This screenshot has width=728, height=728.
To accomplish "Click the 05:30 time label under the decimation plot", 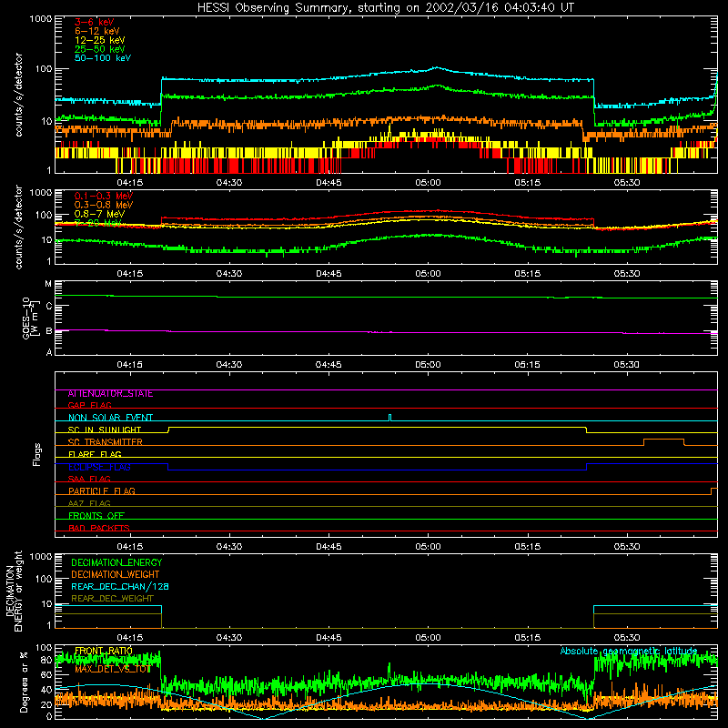I will click(x=626, y=638).
